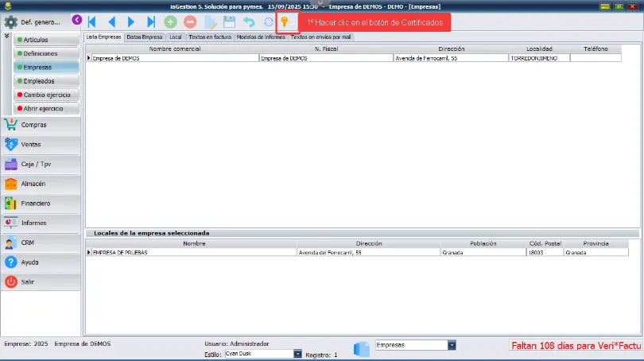Open the Textos en factura tab
The image size is (644, 361).
pyautogui.click(x=208, y=37)
